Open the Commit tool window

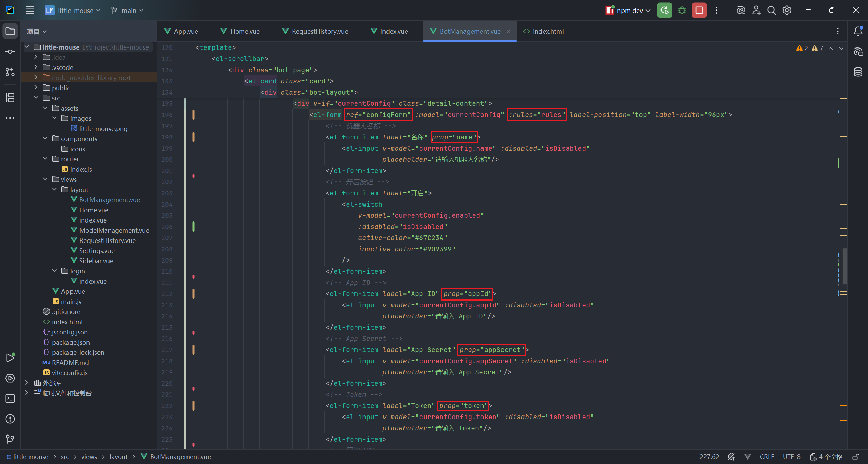pyautogui.click(x=10, y=52)
